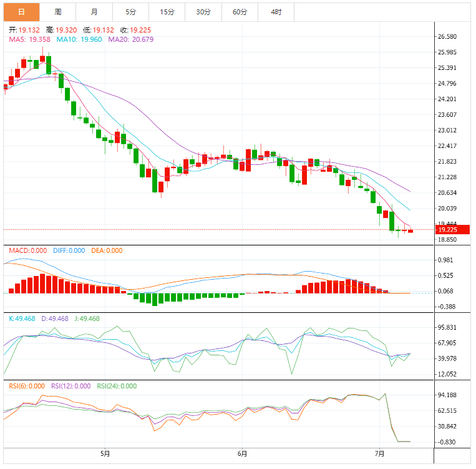Image resolution: width=476 pixels, height=469 pixels.
Task: Open the 60分 timeframe tab
Action: pos(240,12)
